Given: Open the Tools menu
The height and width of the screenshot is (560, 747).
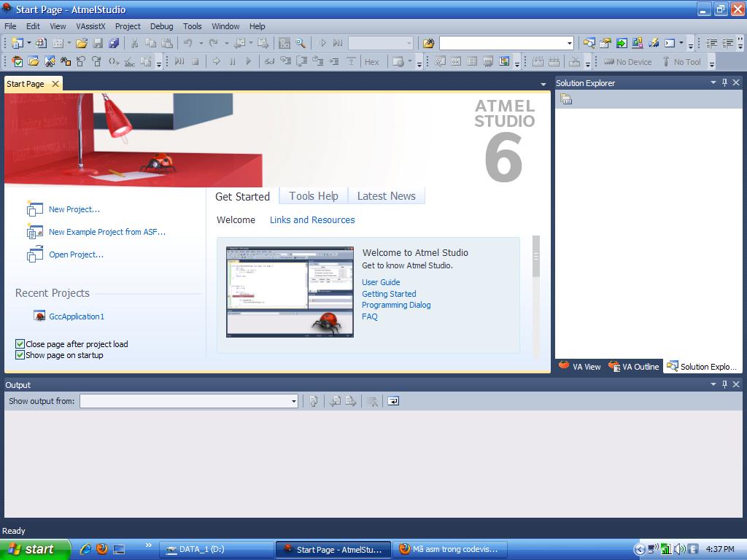Looking at the screenshot, I should point(193,26).
